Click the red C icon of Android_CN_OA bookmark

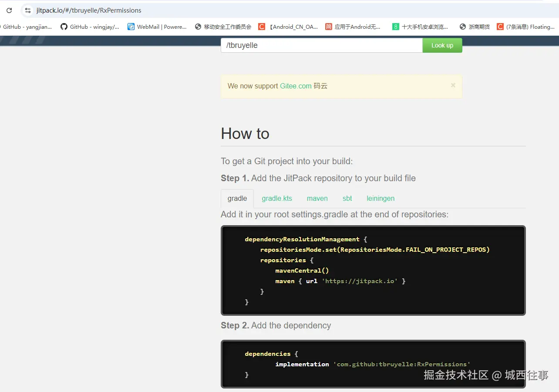(x=262, y=27)
